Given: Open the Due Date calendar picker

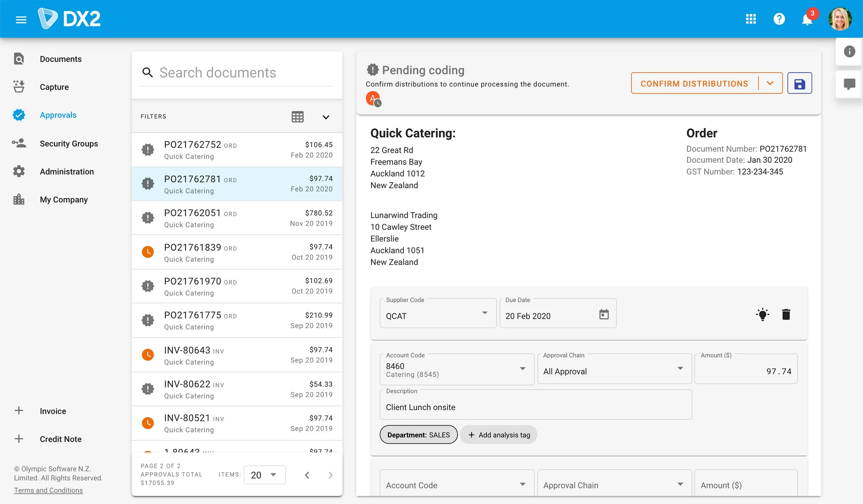Looking at the screenshot, I should 604,315.
